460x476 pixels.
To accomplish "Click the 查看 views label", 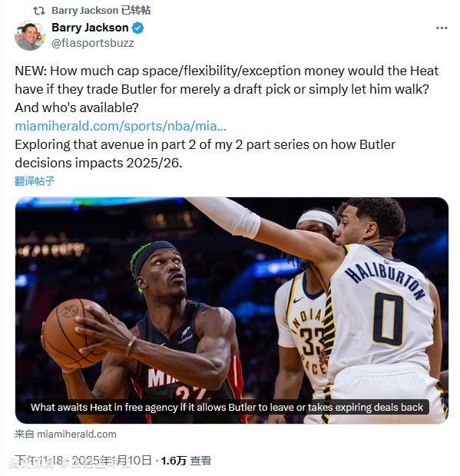I will point(200,461).
